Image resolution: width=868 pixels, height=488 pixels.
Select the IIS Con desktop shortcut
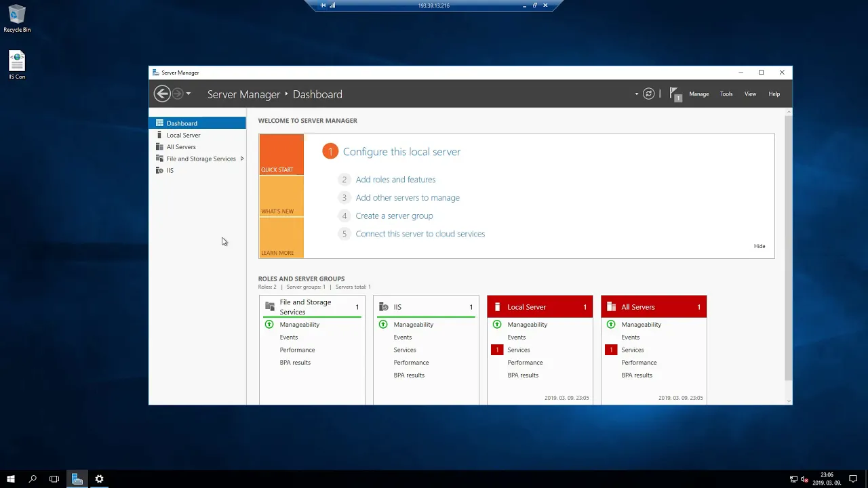(17, 66)
